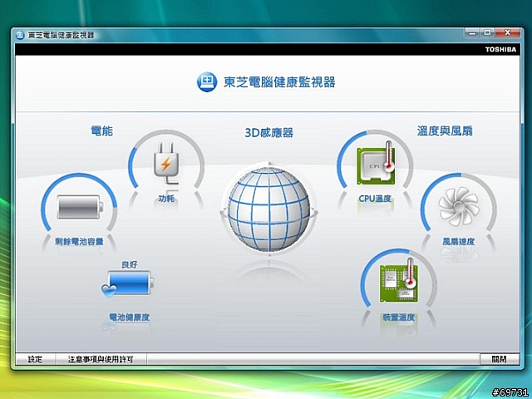Select the remaining battery capacity icon
This screenshot has width=532, height=399.
(80, 207)
